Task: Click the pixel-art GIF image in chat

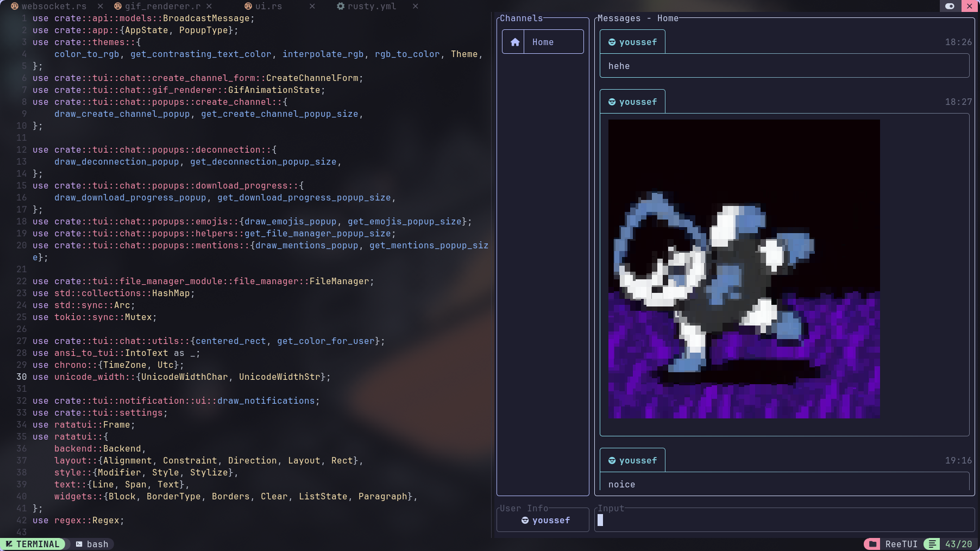Action: click(x=744, y=269)
